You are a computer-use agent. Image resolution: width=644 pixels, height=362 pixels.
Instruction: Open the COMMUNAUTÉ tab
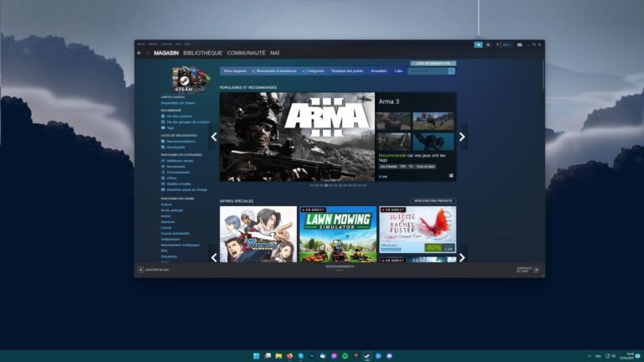(246, 53)
